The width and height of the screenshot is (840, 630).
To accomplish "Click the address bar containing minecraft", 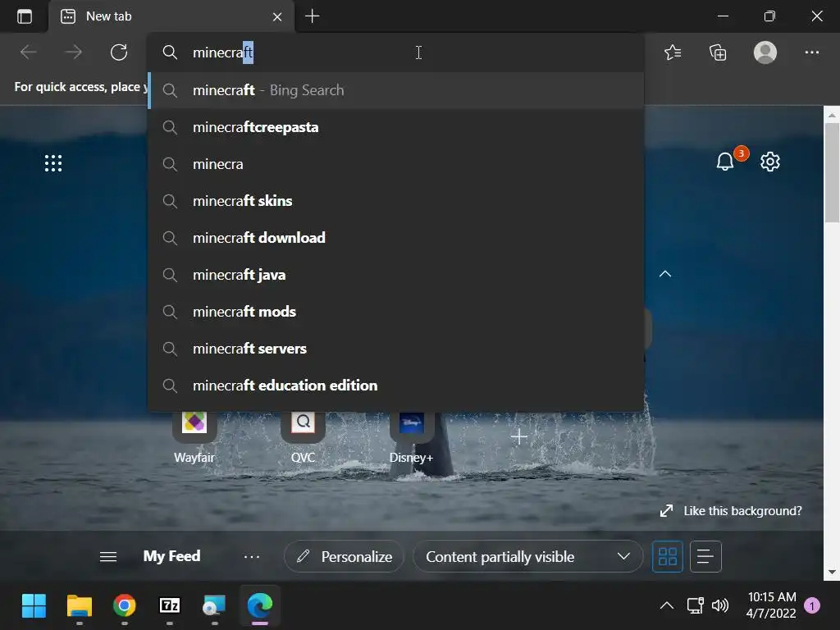I will (x=395, y=52).
